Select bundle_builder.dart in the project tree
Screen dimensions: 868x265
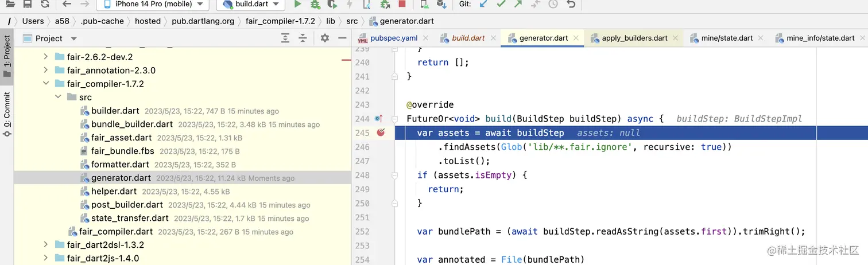point(132,124)
